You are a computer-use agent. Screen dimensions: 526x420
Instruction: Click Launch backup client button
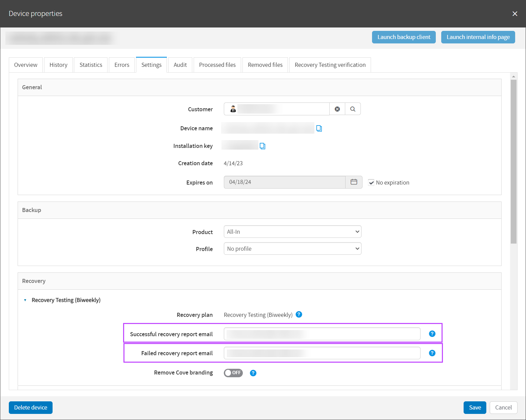(x=404, y=37)
